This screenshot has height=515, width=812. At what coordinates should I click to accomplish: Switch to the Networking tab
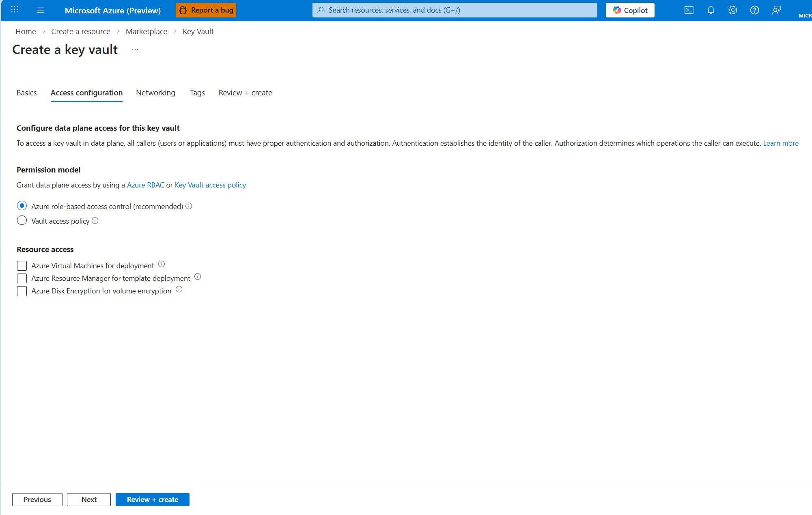point(155,93)
